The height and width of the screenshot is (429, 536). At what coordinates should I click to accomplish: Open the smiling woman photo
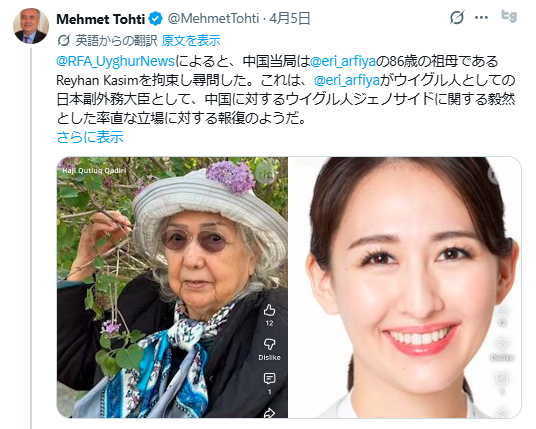pos(405,287)
